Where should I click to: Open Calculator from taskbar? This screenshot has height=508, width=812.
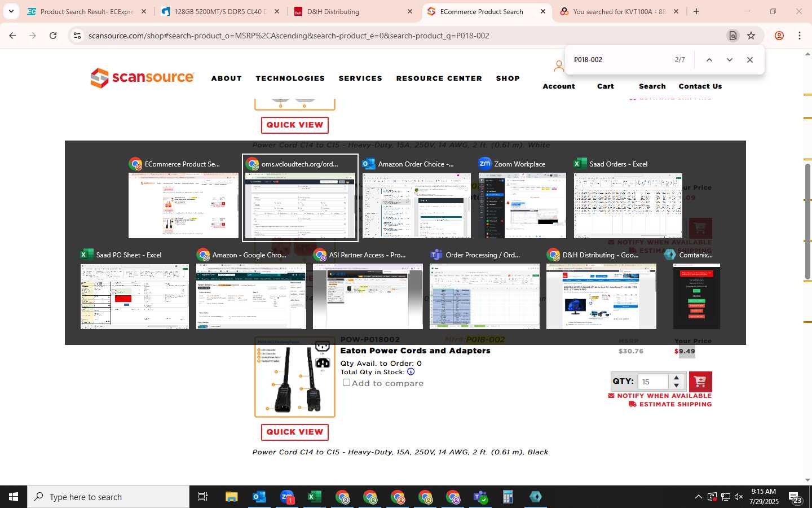508,497
